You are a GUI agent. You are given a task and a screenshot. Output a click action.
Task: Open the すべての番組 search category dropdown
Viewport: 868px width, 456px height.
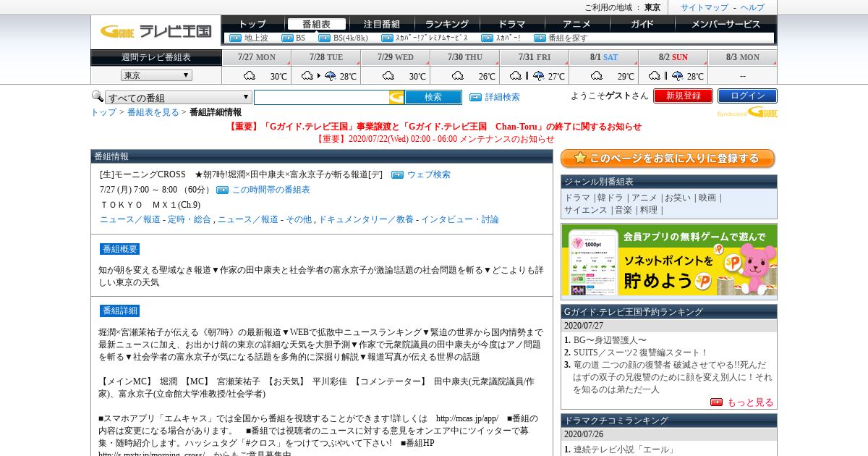(178, 98)
